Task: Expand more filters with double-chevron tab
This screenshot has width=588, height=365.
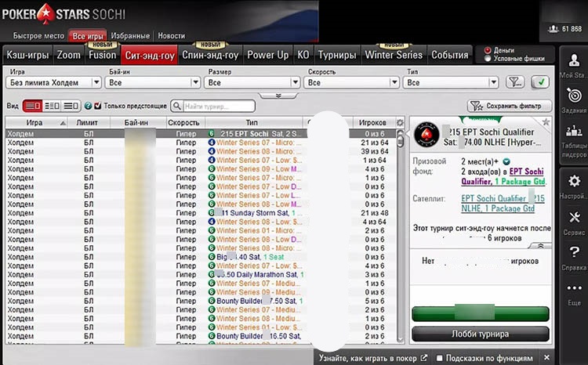Action: click(x=278, y=96)
